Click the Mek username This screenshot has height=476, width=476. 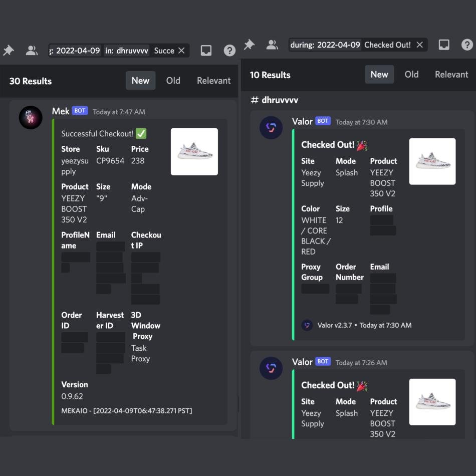tap(61, 111)
